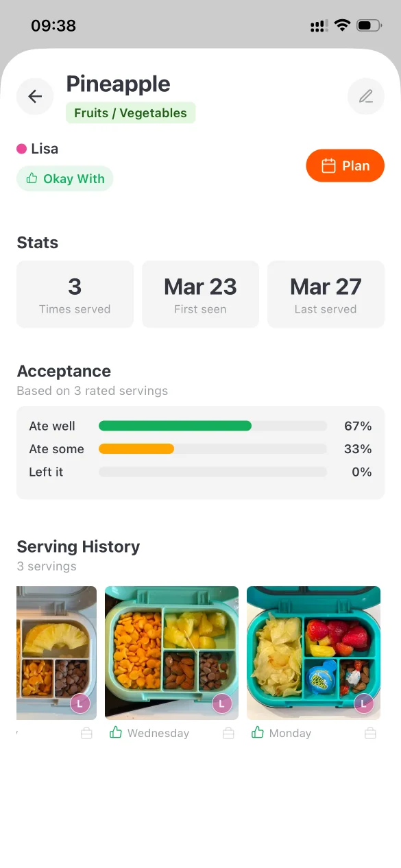
Task: Tap the lunchbox icon under the first serving photo
Action: [86, 732]
